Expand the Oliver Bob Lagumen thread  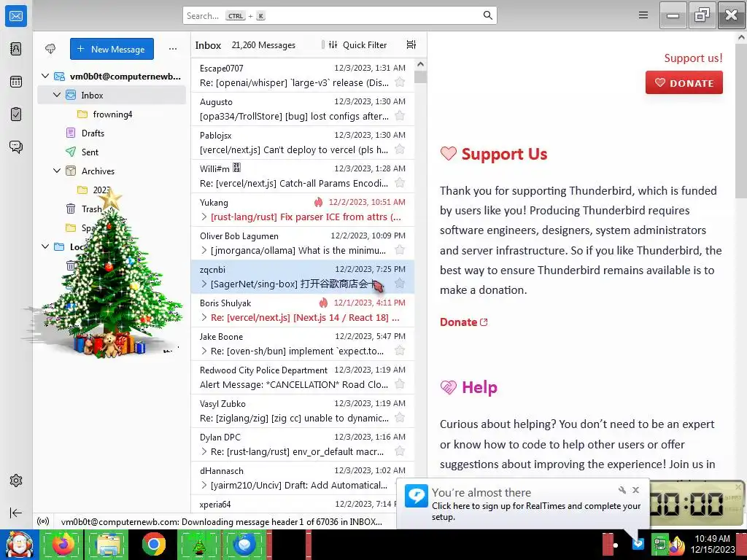(204, 250)
